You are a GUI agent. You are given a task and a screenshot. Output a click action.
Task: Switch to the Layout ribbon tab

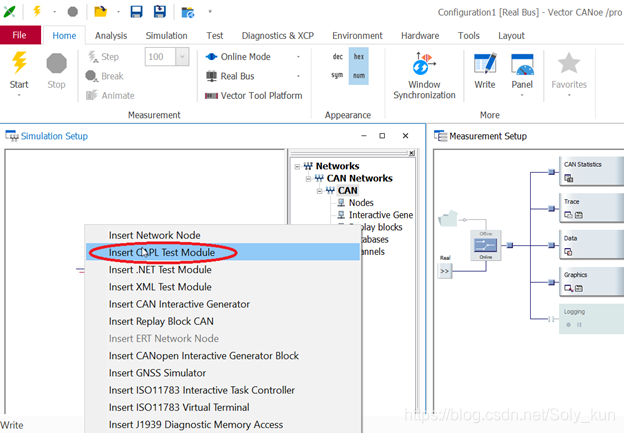[511, 35]
